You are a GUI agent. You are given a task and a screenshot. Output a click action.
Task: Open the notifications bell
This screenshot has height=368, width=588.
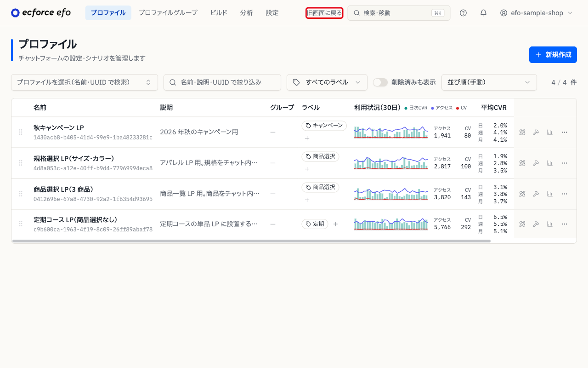pyautogui.click(x=483, y=13)
